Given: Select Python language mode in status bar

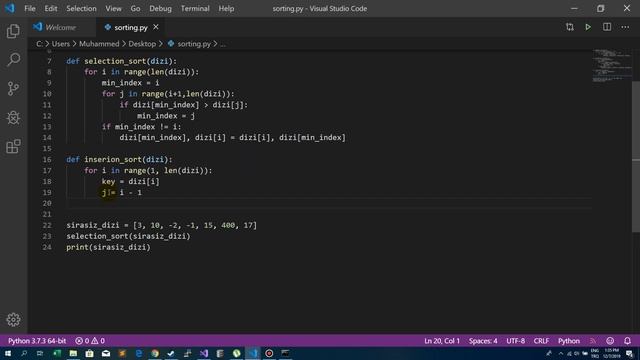Looking at the screenshot, I should [569, 341].
